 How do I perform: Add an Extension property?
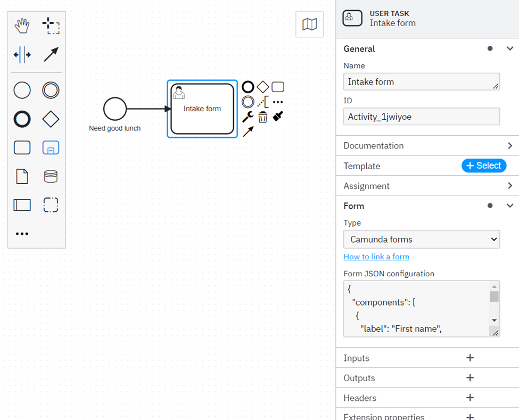[x=470, y=417]
